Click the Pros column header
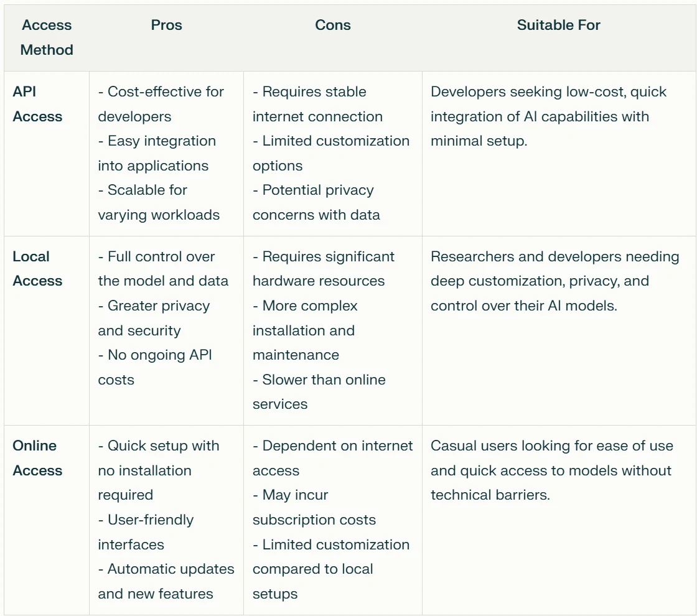The width and height of the screenshot is (697, 616). [166, 25]
